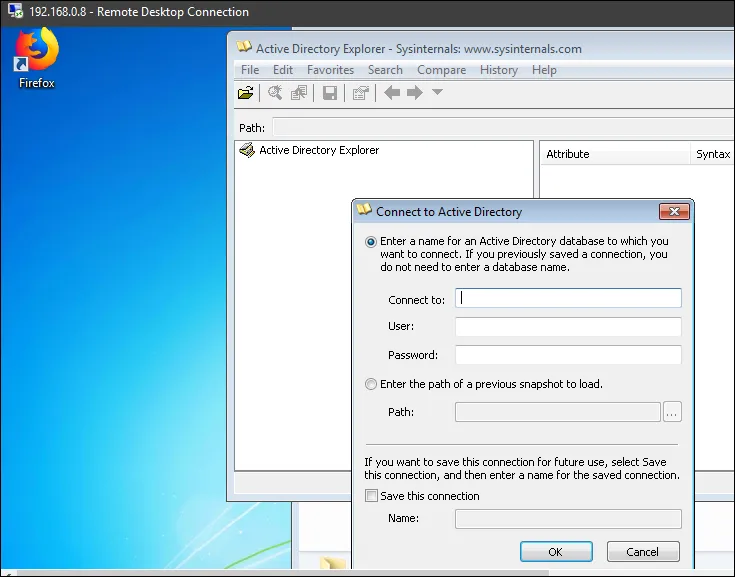Click the main window Path address bar
The height and width of the screenshot is (577, 735).
503,127
